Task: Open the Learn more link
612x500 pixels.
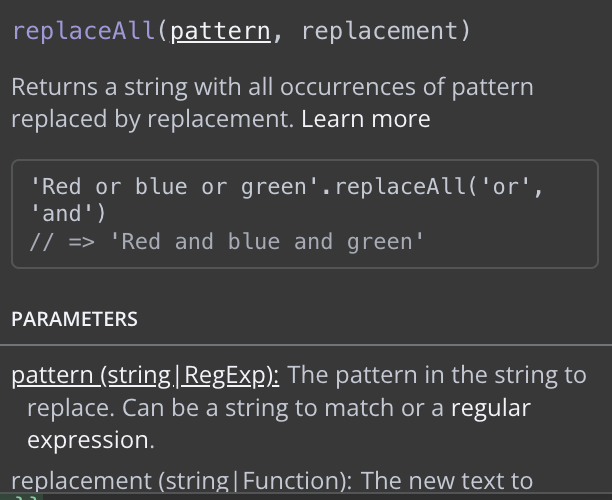Action: pos(366,119)
